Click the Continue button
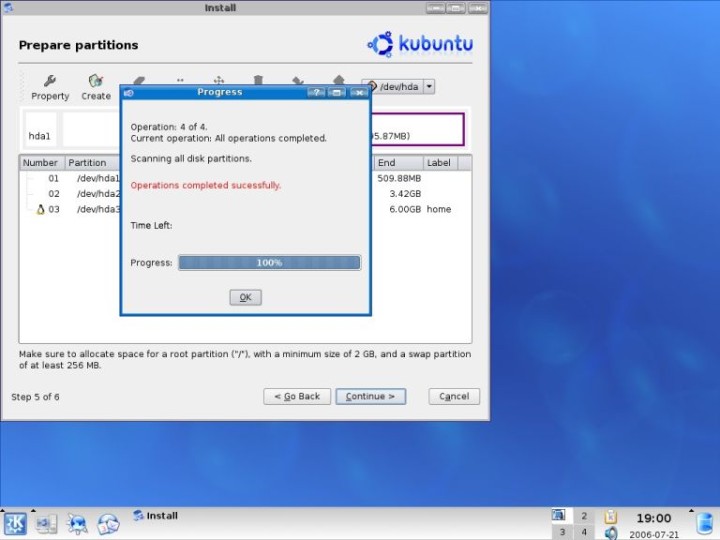The image size is (720, 540). point(370,396)
